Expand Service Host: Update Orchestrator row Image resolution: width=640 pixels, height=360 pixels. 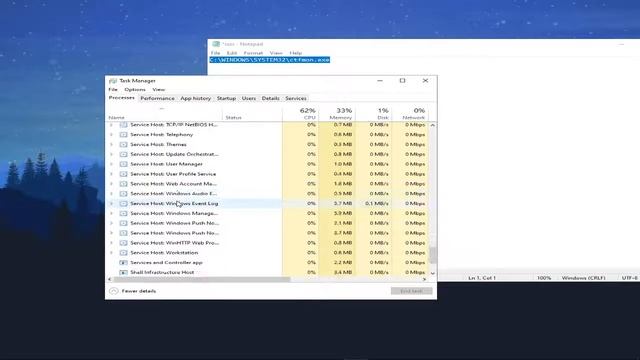111,154
